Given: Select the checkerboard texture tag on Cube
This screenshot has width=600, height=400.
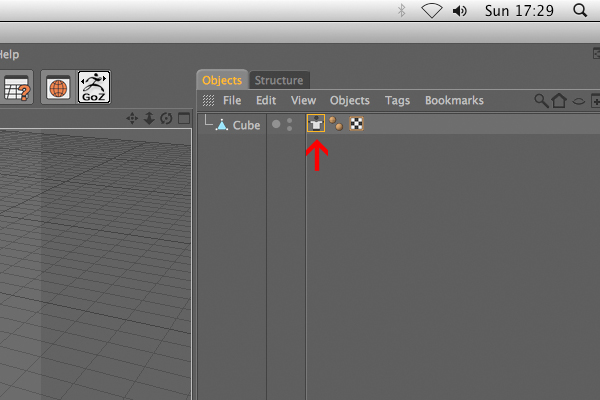Looking at the screenshot, I should (356, 124).
